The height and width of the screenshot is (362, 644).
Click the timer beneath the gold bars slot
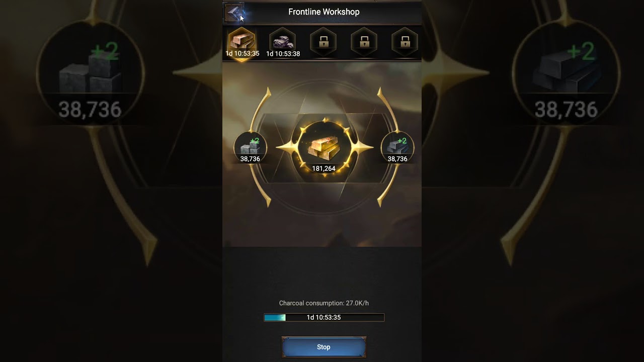click(242, 53)
